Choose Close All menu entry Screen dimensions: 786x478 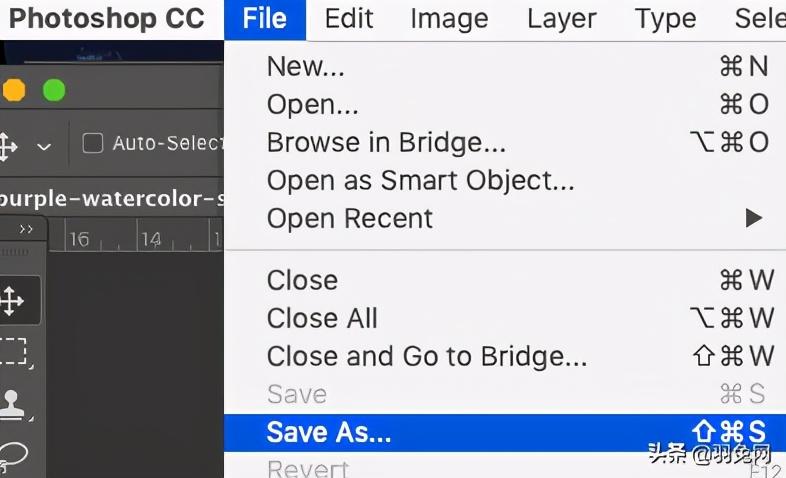click(x=322, y=318)
